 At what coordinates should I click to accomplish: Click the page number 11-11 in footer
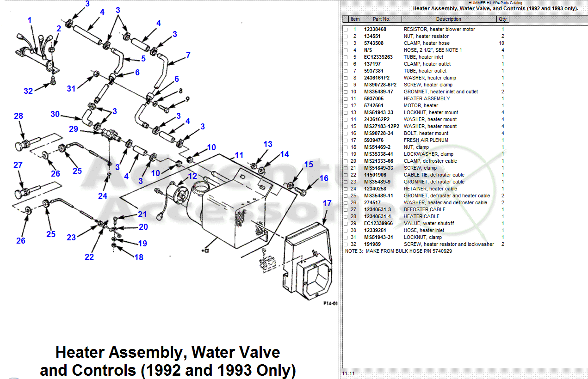pyautogui.click(x=347, y=373)
